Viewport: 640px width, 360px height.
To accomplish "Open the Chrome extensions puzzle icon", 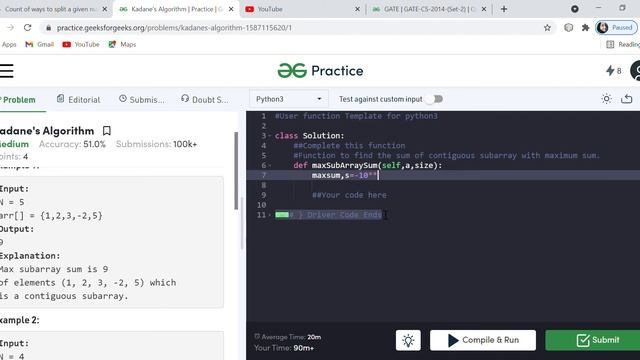I will 586,28.
